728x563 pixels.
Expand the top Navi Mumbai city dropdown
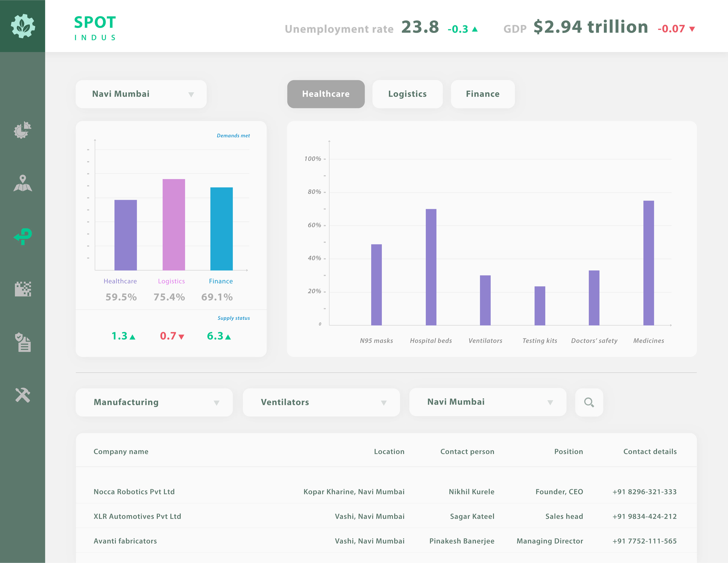[141, 94]
